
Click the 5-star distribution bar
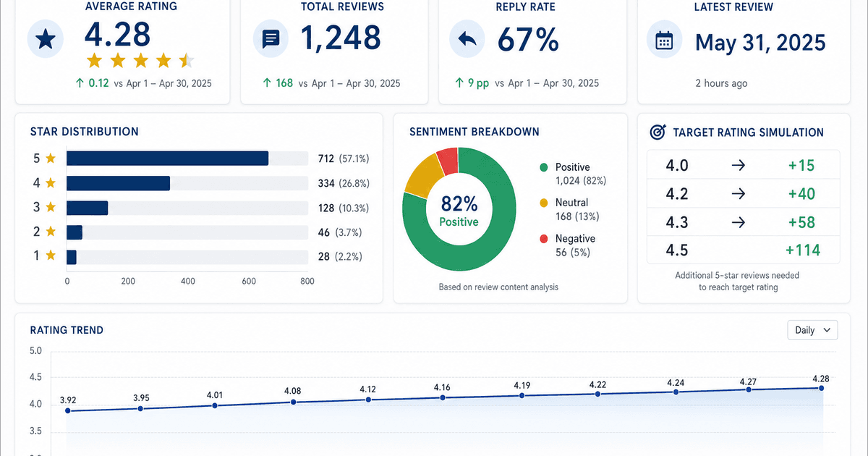click(167, 158)
